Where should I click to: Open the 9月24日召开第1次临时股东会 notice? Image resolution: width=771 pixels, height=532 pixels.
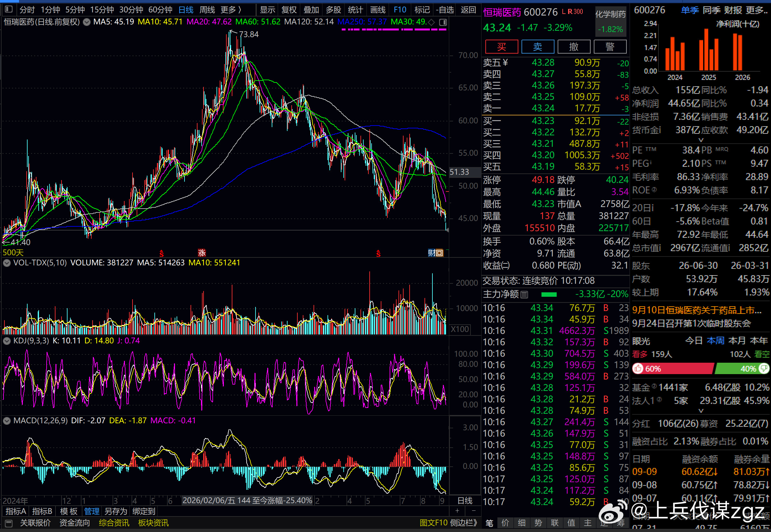692,324
